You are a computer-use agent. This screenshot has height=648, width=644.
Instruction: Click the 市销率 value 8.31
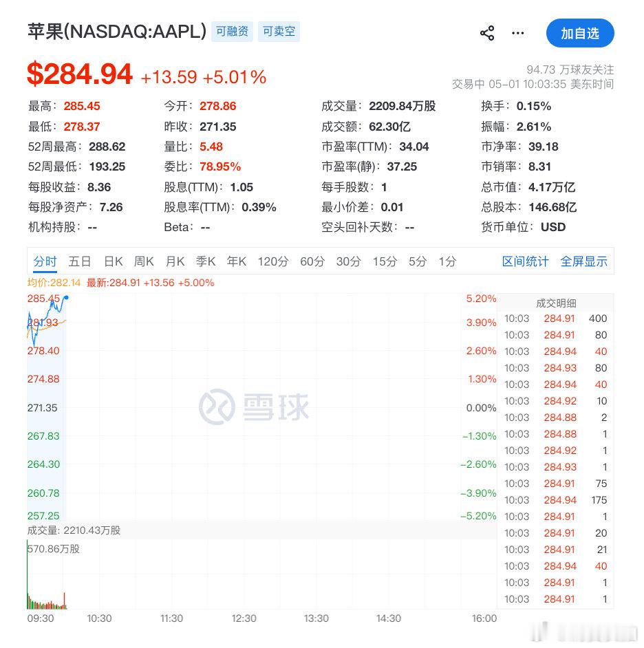pyautogui.click(x=540, y=166)
